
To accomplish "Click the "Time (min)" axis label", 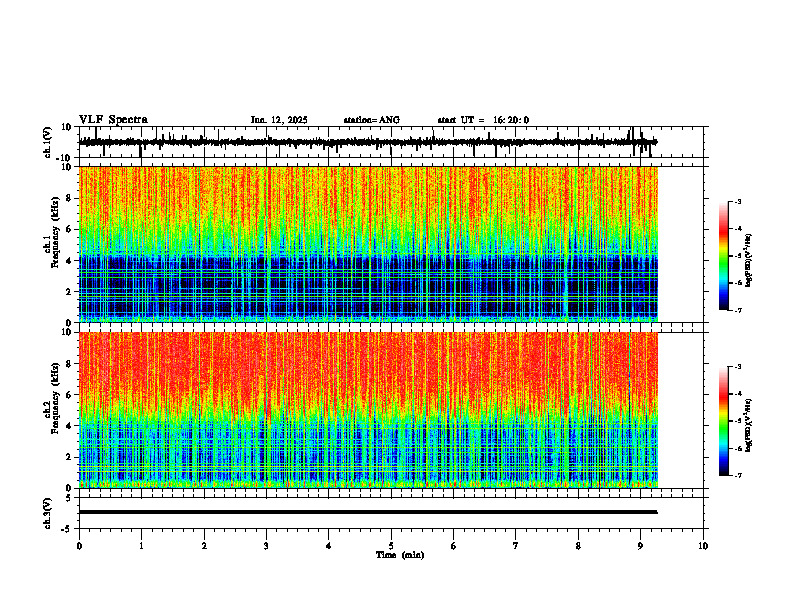I will click(400, 555).
